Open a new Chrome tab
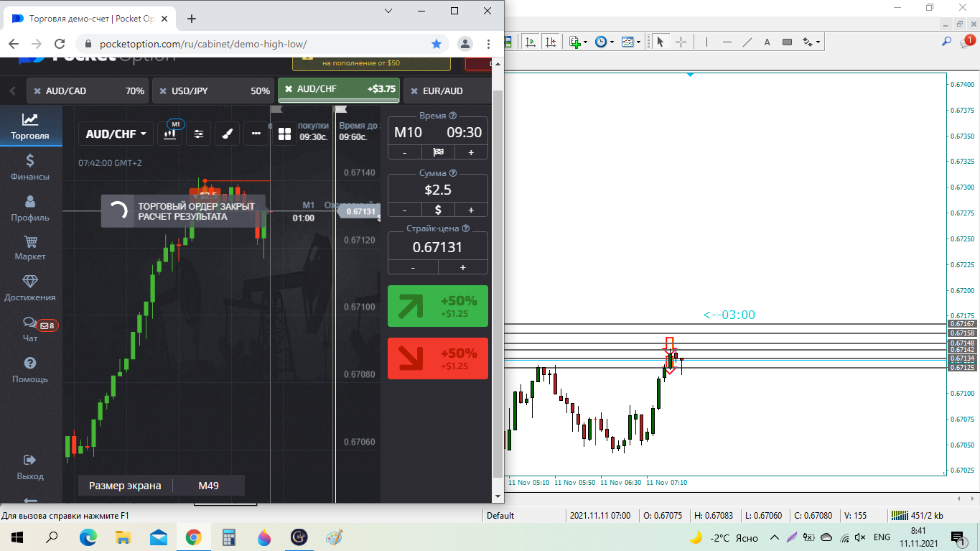 coord(191,19)
